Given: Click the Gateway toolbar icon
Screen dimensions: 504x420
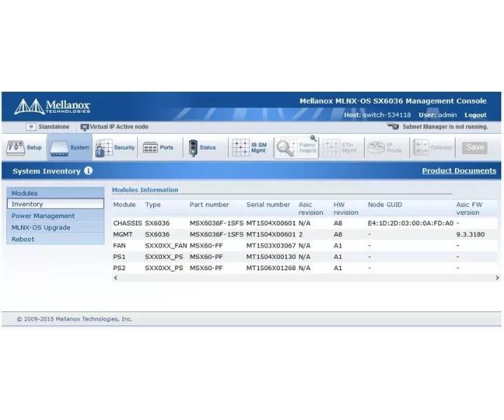Looking at the screenshot, I should (x=421, y=148).
